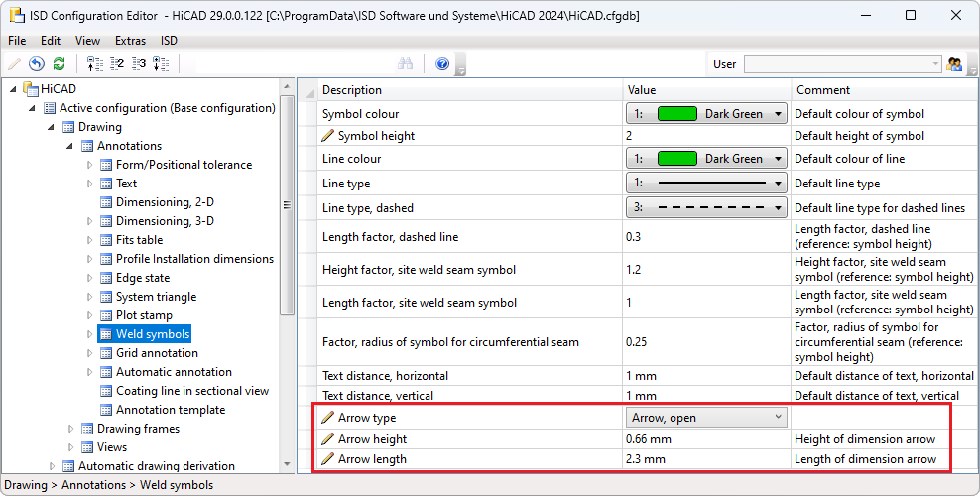The width and height of the screenshot is (980, 496).
Task: Open the ISD menu
Action: click(169, 40)
